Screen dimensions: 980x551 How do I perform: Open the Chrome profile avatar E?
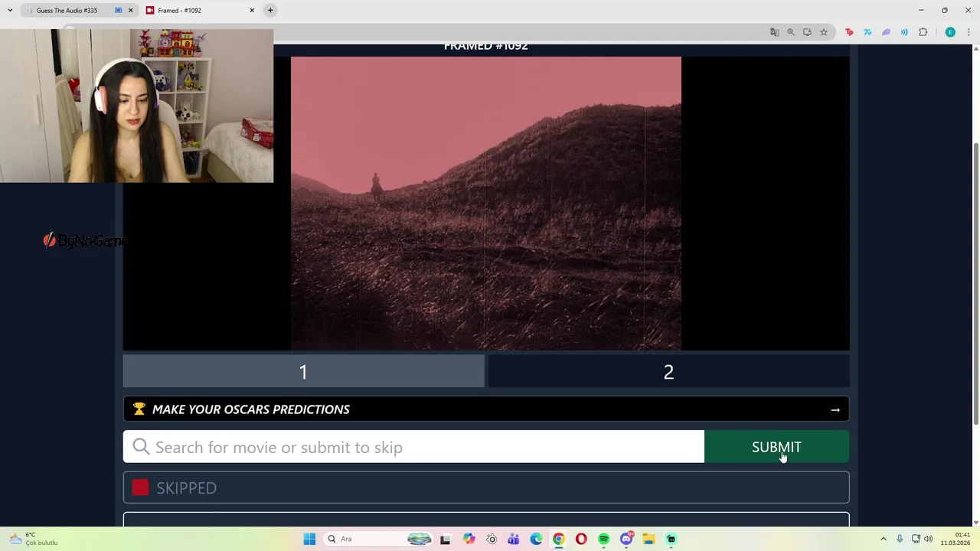950,32
